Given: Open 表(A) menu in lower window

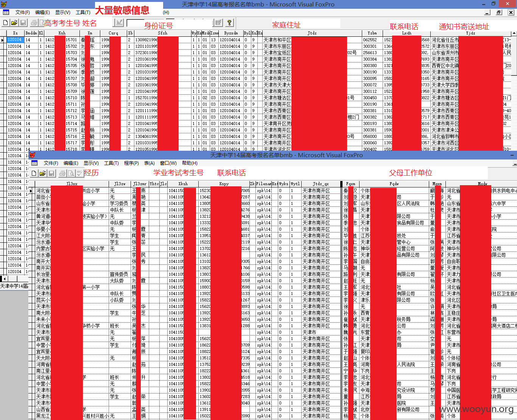Looking at the screenshot, I should tap(149, 163).
